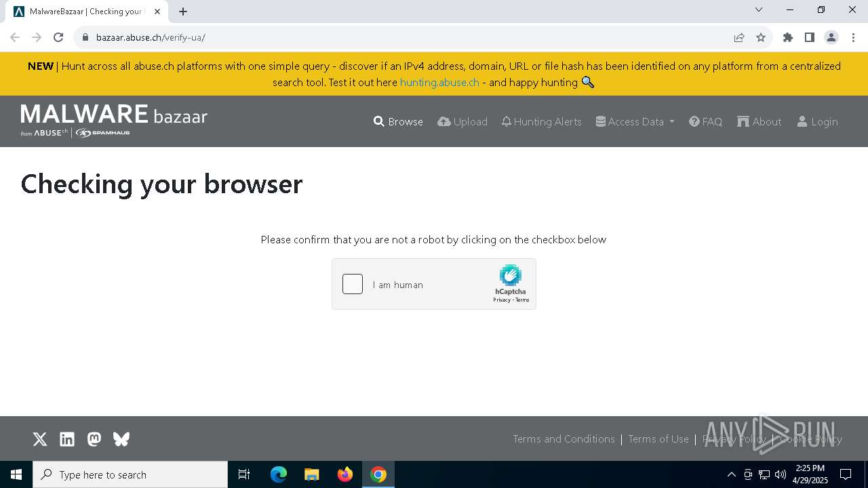Click the Chrome taskbar icon
Screen dimensions: 868x488
pyautogui.click(x=378, y=474)
